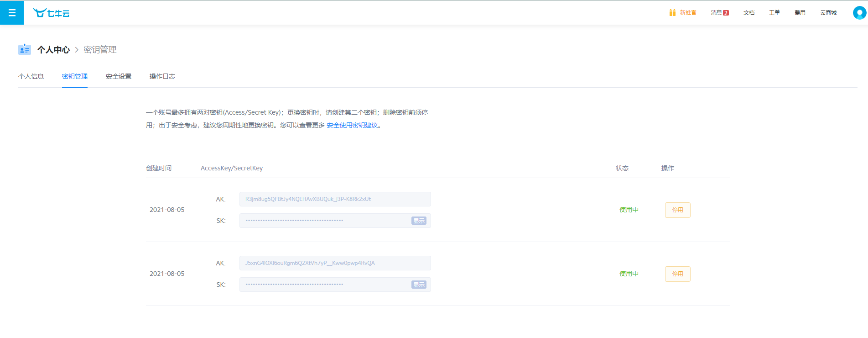
Task: Click 个人中心 in the breadcrumb
Action: point(53,49)
